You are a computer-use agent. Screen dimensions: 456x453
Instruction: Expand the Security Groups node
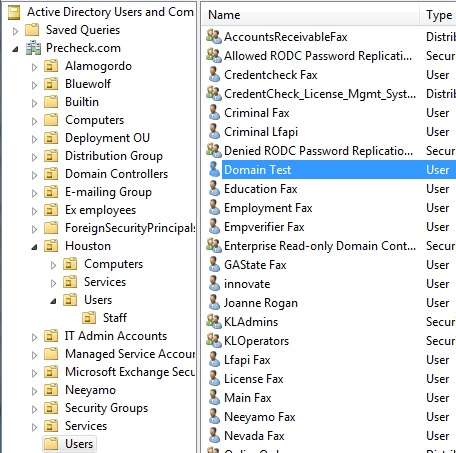pos(34,409)
